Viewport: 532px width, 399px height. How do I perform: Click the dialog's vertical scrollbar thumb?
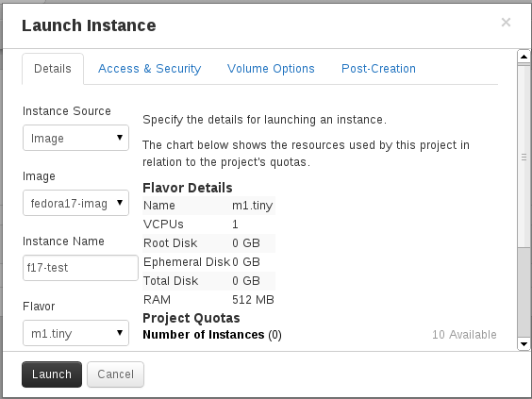[524, 156]
